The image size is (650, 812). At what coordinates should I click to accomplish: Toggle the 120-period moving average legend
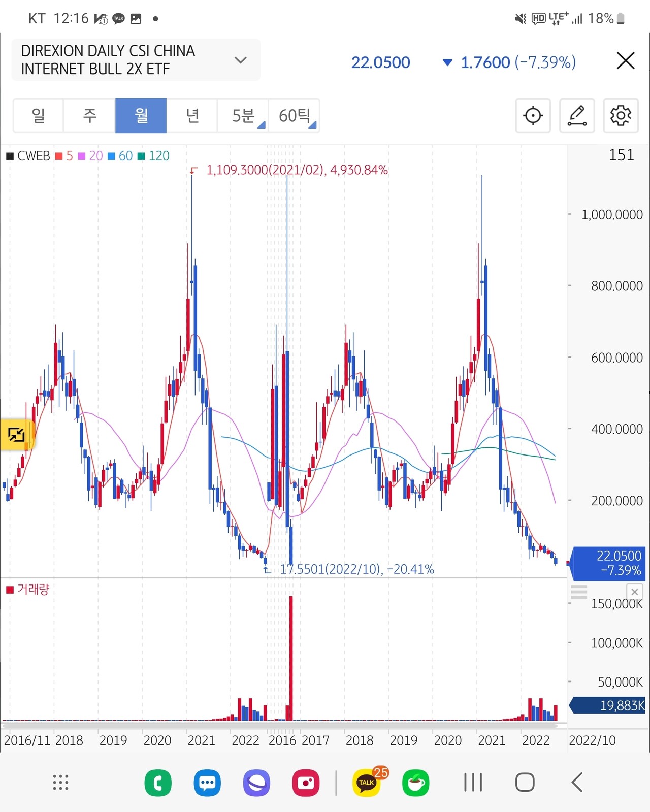click(x=154, y=156)
